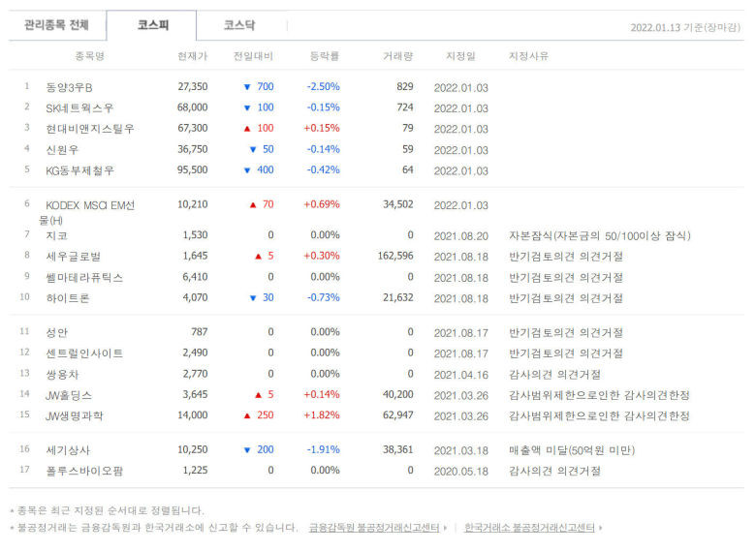Screen dimensions: 756x552
Task: Switch to the 관리종목 전체 tab
Action: click(x=57, y=25)
